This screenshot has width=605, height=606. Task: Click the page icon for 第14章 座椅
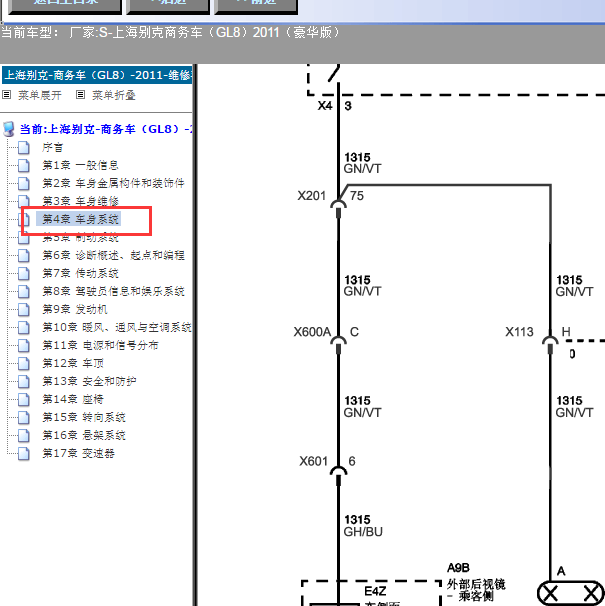click(x=24, y=399)
